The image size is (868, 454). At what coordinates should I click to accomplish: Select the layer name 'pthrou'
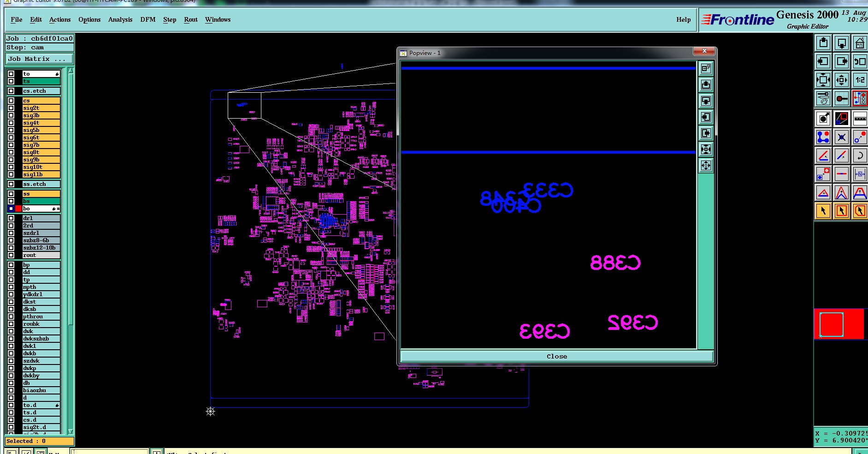coord(41,317)
